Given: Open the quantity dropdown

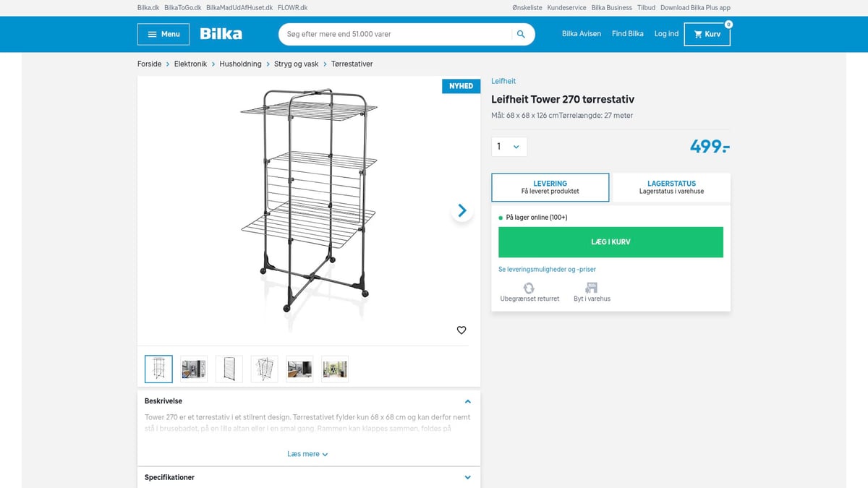Looking at the screenshot, I should click(x=509, y=147).
